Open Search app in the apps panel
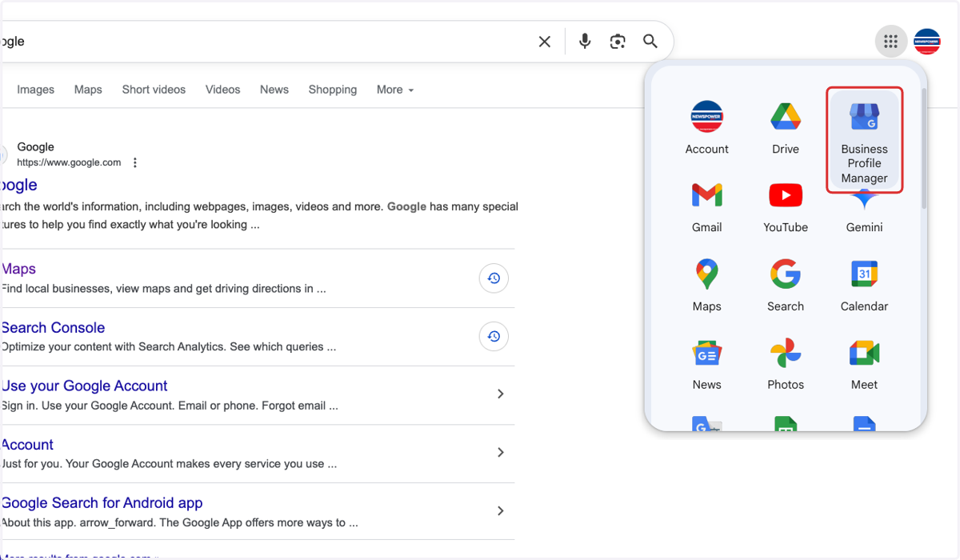This screenshot has width=960, height=560. [x=786, y=285]
